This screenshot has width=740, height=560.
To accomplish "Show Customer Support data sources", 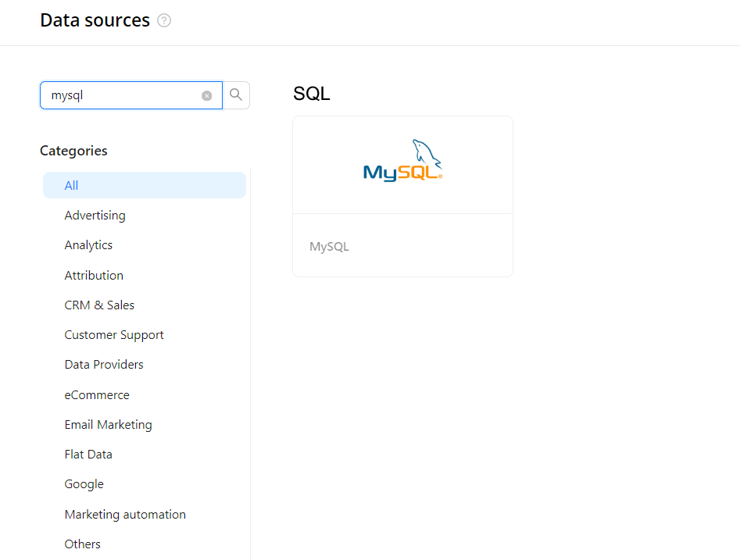I will tap(114, 335).
